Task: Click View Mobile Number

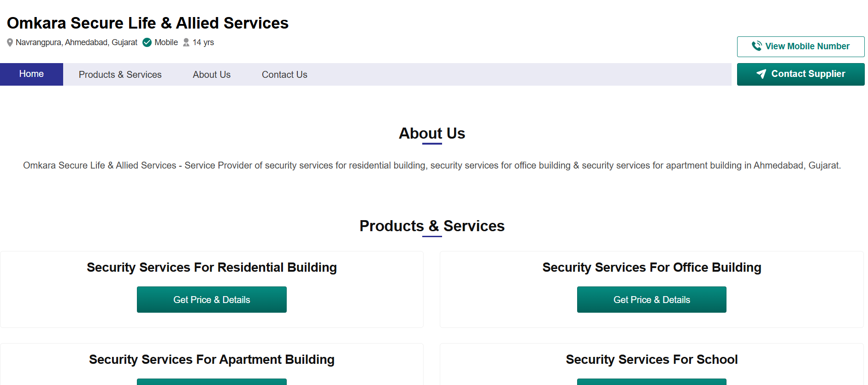Action: pyautogui.click(x=801, y=46)
